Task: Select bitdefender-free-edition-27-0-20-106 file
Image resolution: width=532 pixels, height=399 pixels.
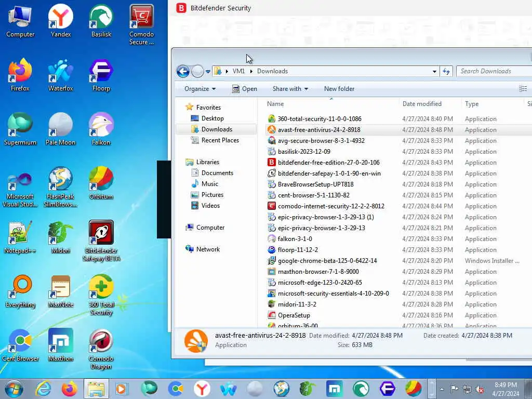Action: coord(328,163)
